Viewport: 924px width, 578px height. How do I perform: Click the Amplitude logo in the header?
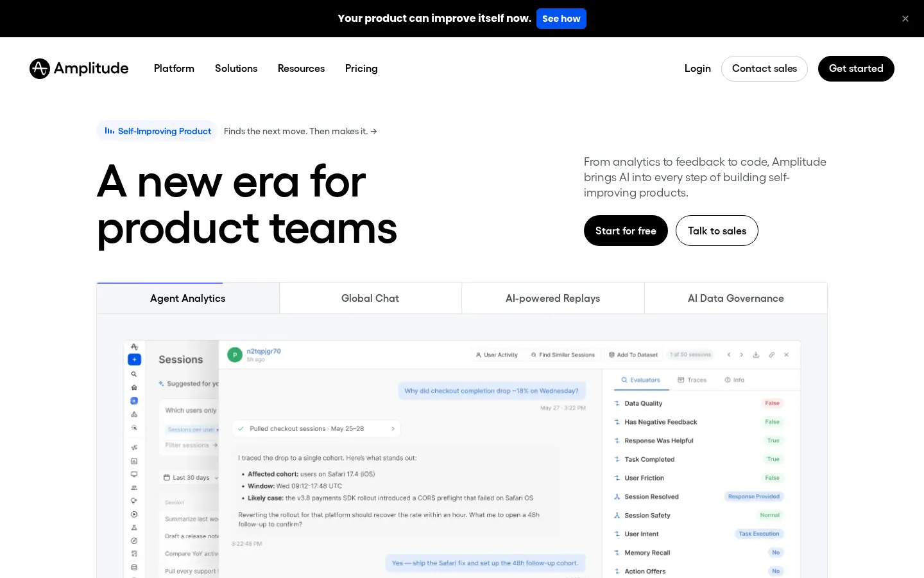[79, 69]
